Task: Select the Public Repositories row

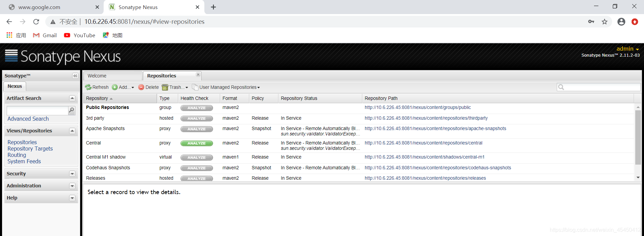Action: [359, 108]
